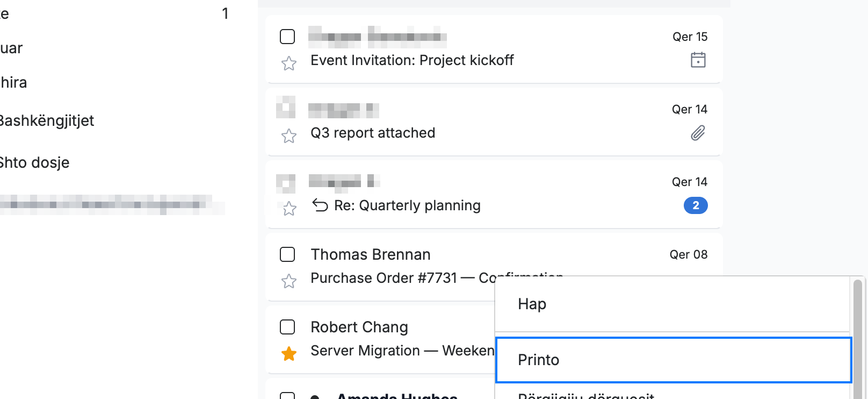The image size is (868, 399).
Task: Tick the Robert Chang email checkbox
Action: [287, 327]
